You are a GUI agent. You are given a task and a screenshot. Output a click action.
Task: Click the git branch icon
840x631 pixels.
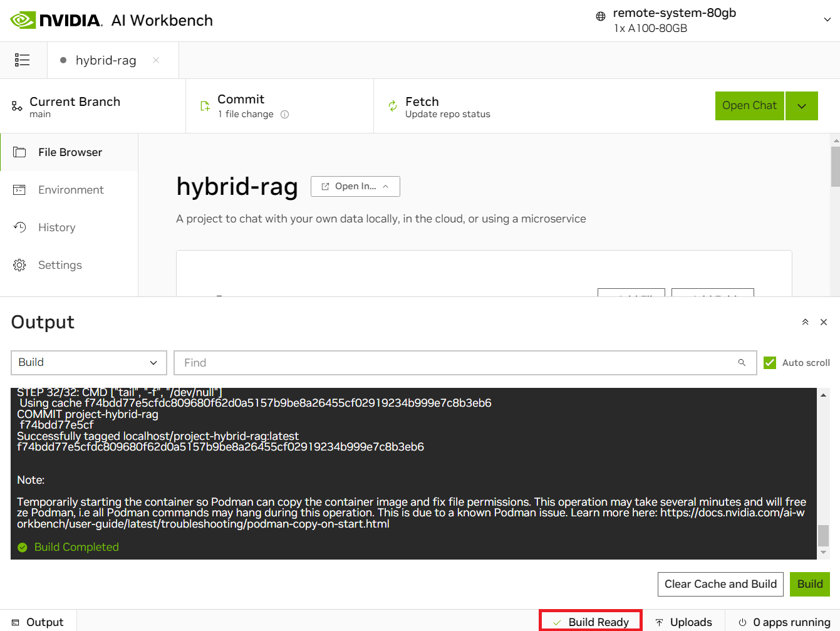(x=18, y=107)
